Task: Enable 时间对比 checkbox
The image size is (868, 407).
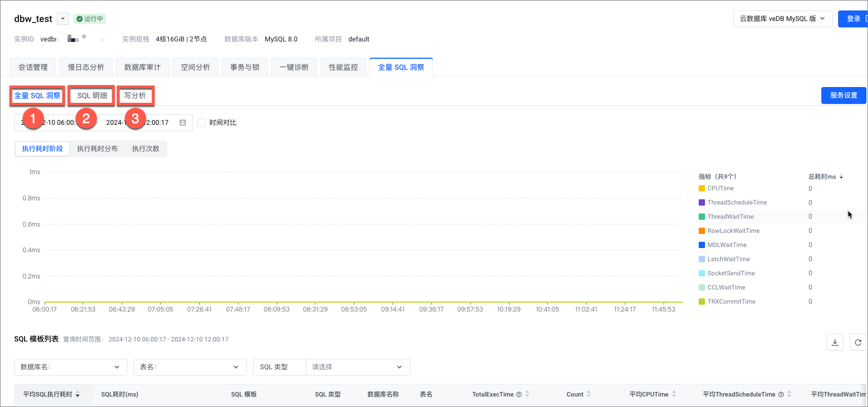Action: point(201,123)
